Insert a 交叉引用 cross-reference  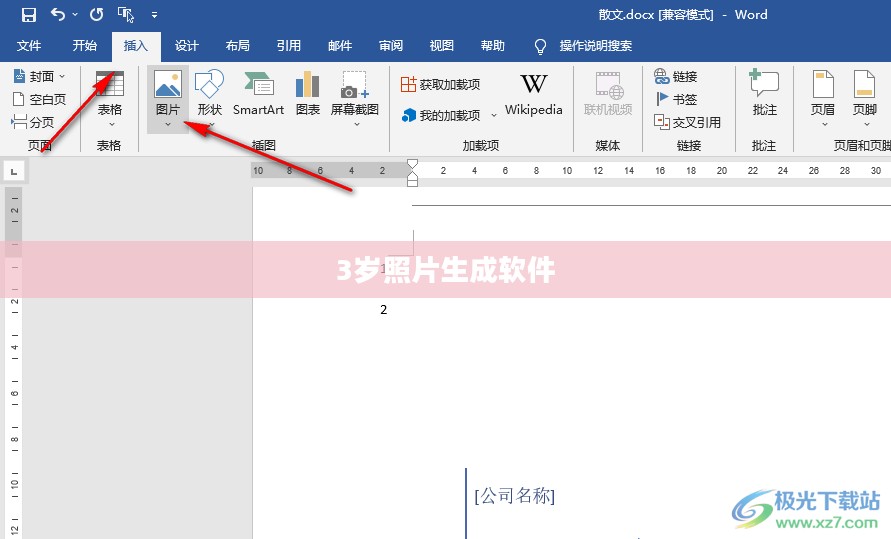click(x=687, y=122)
